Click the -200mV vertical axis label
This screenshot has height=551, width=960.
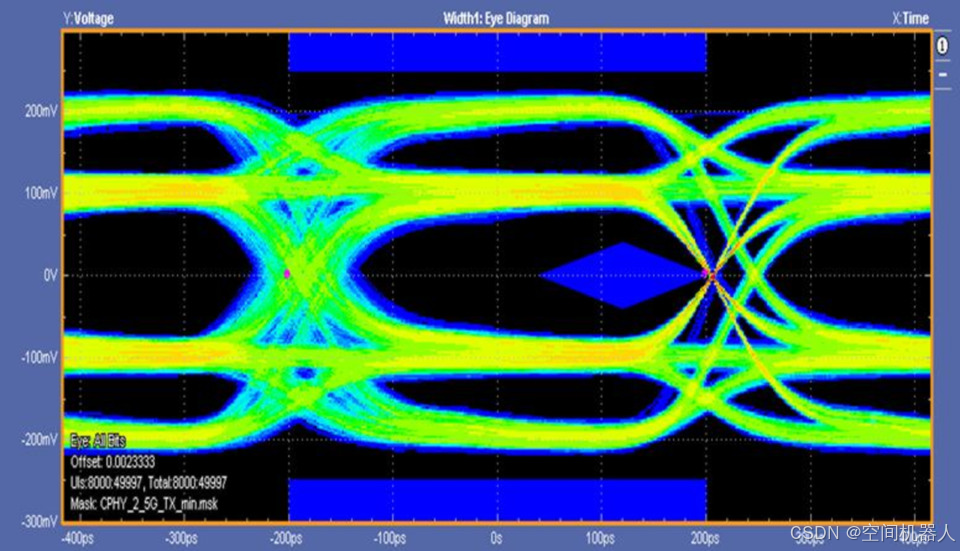coord(40,439)
